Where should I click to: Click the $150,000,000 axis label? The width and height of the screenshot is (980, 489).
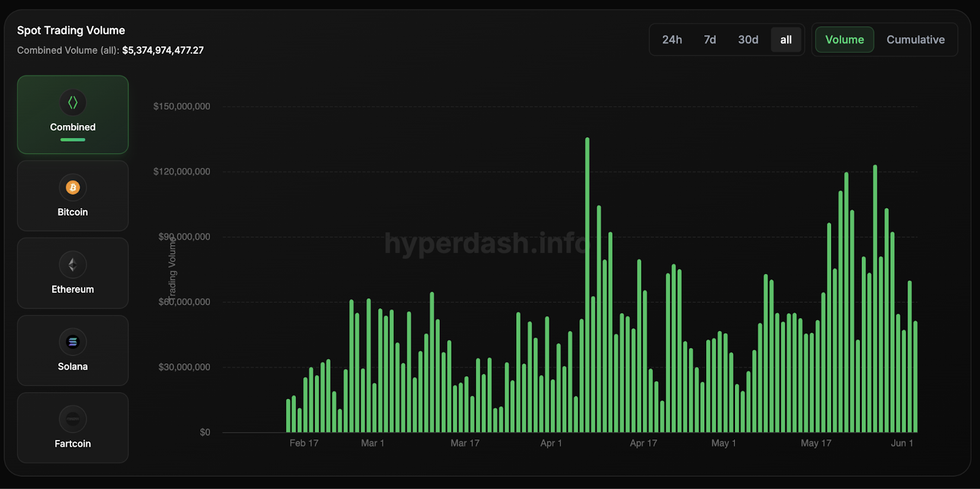point(182,107)
